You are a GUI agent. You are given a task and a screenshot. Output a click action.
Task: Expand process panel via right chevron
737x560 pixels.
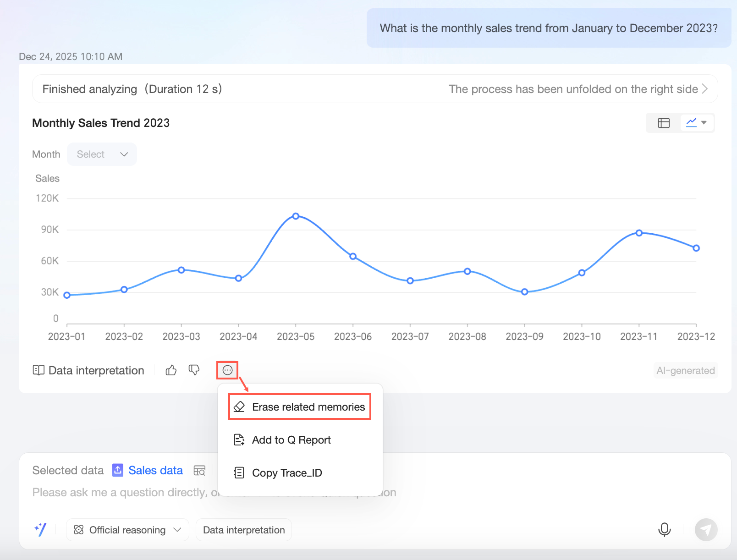705,89
